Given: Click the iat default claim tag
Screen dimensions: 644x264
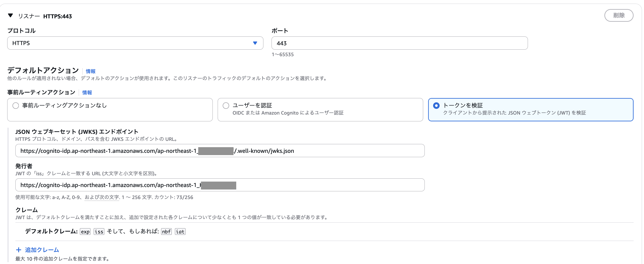Looking at the screenshot, I should pyautogui.click(x=180, y=232).
